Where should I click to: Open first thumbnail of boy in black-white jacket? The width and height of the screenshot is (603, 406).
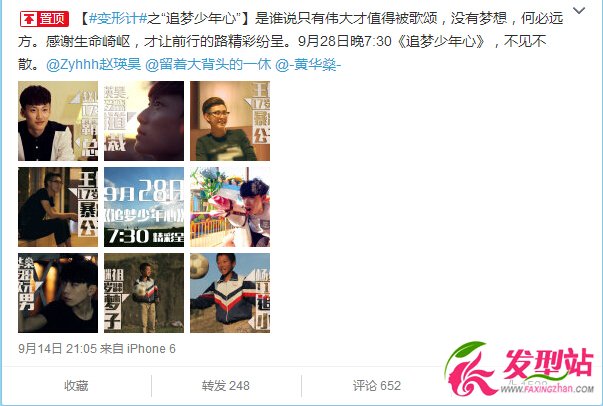coord(58,121)
